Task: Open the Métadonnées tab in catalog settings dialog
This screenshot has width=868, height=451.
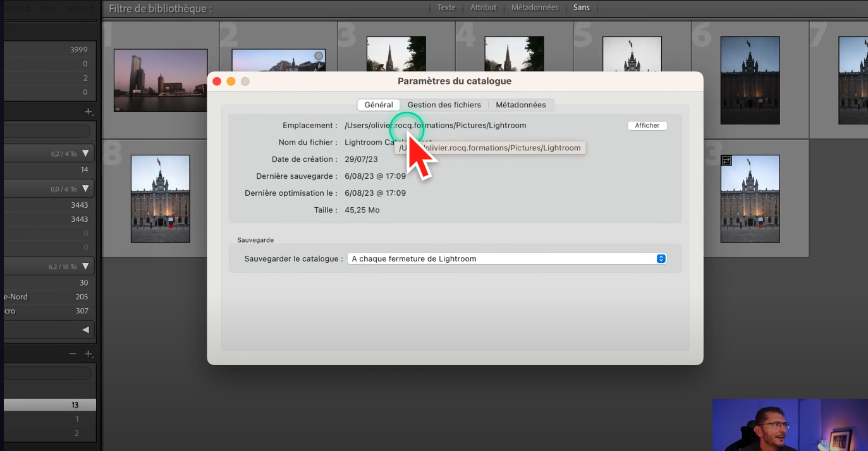Action: pos(520,105)
